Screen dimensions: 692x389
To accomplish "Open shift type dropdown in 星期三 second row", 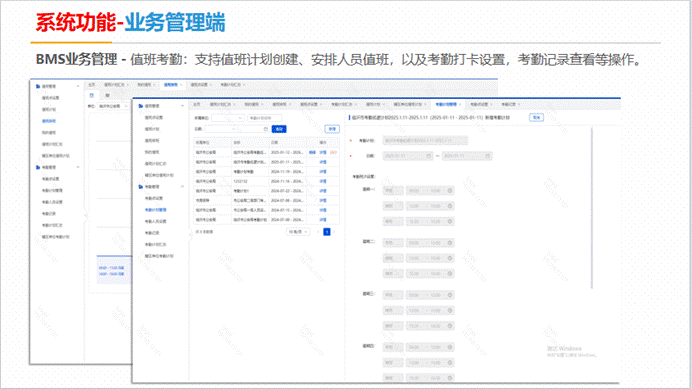I will tap(393, 310).
